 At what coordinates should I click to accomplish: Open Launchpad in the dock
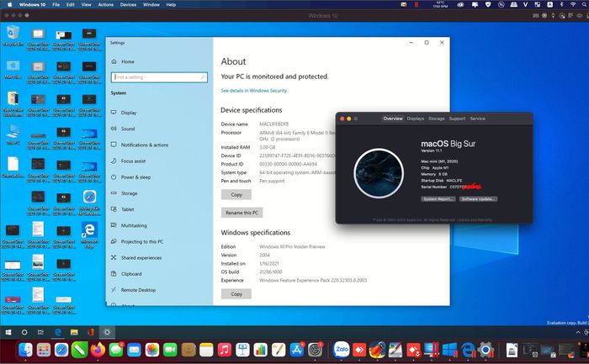point(44,350)
